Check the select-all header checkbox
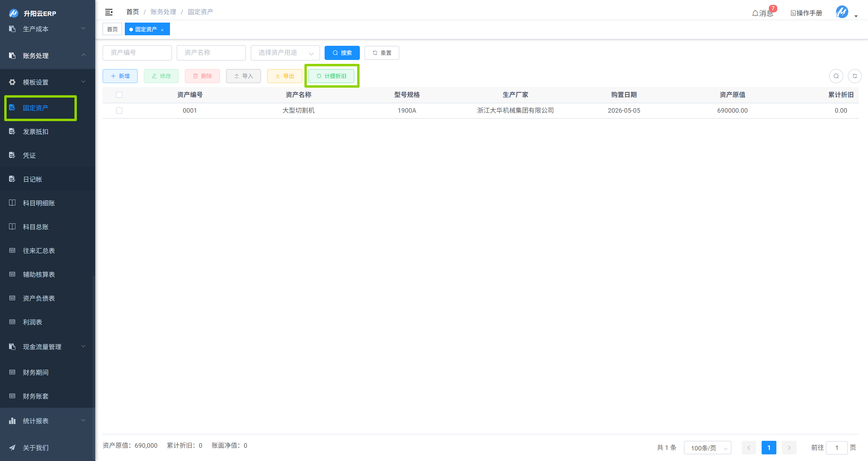Screen dimensions: 868x461 pyautogui.click(x=119, y=95)
